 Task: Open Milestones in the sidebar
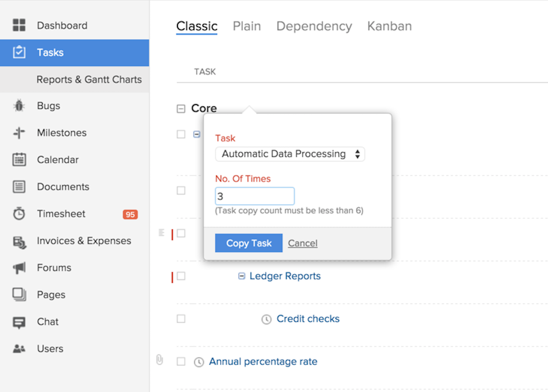62,133
